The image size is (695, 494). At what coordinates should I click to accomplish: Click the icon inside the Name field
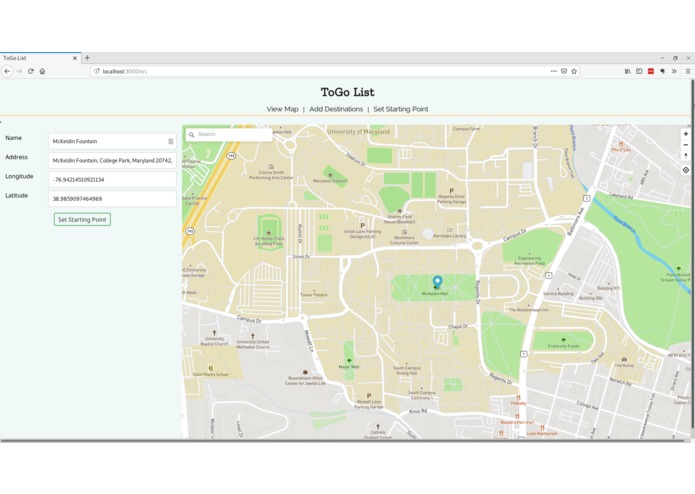(x=171, y=141)
